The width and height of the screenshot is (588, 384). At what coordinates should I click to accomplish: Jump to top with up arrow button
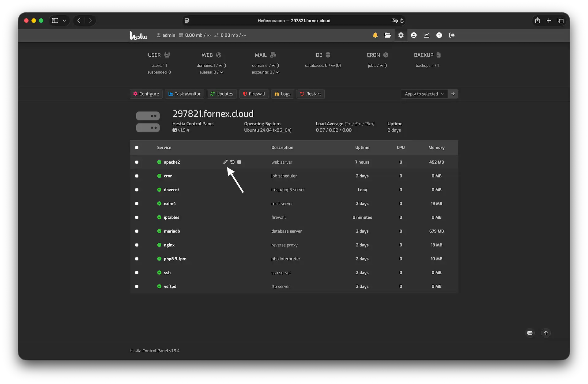[546, 333]
